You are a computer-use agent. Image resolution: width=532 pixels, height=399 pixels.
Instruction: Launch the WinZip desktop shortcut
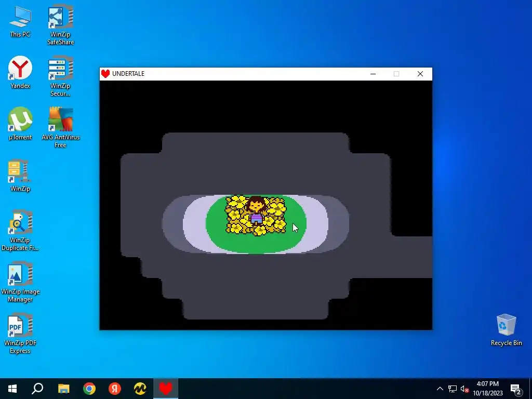(x=20, y=176)
